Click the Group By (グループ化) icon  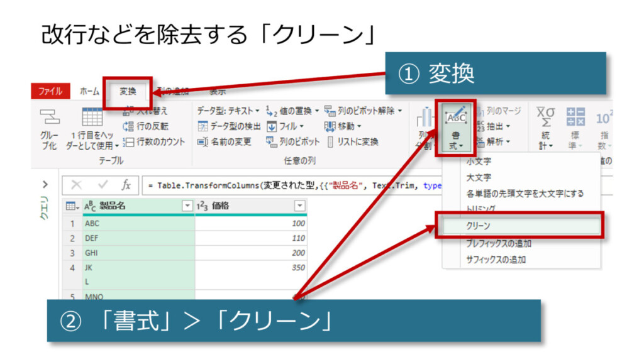pyautogui.click(x=48, y=118)
